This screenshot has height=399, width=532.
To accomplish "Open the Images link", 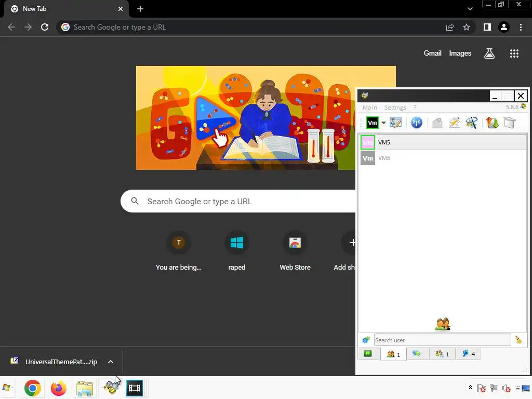I will pyautogui.click(x=460, y=54).
